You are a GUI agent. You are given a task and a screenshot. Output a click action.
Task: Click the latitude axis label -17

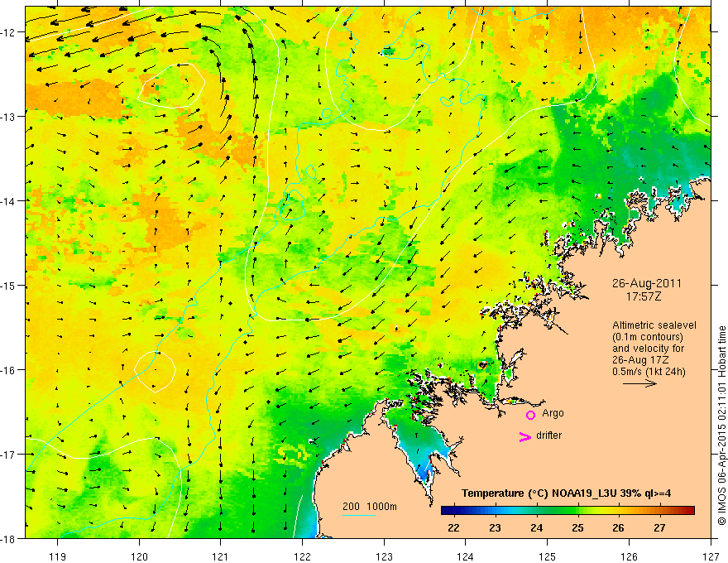[x=8, y=454]
